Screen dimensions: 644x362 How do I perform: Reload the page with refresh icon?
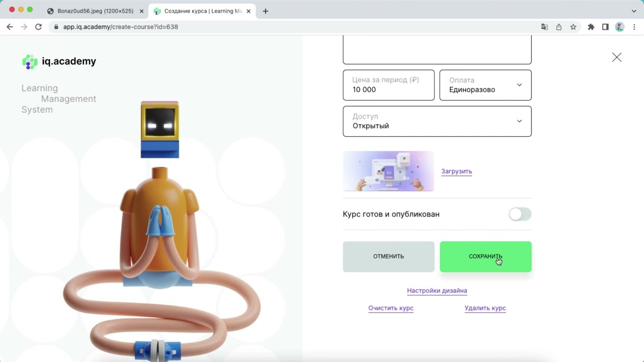pos(38,27)
